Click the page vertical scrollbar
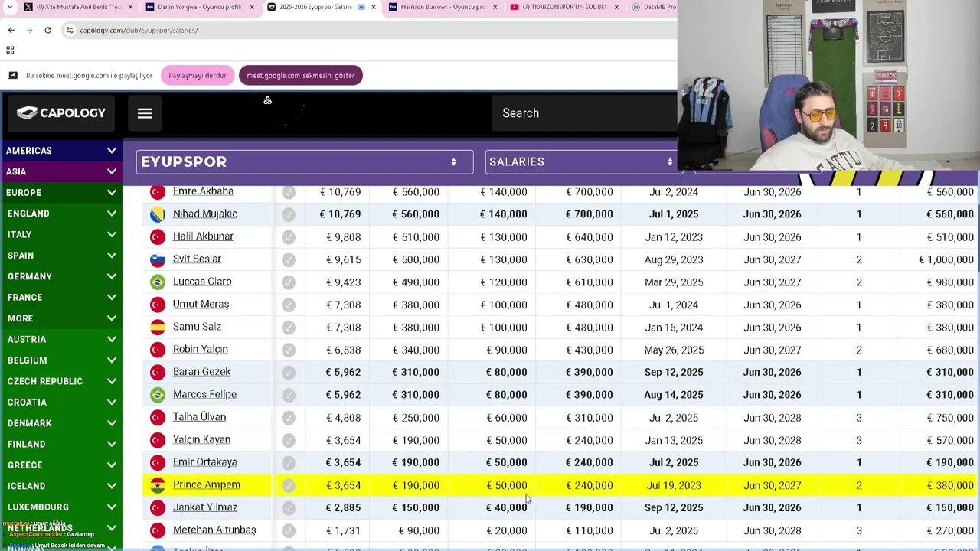The image size is (980, 551). [x=978, y=230]
